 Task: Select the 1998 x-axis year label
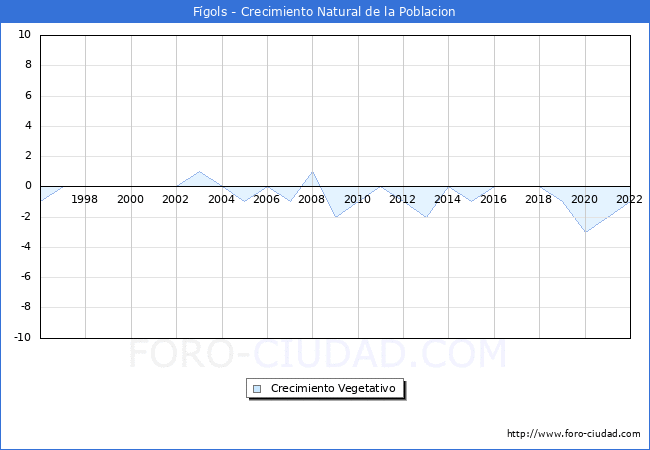coord(85,199)
